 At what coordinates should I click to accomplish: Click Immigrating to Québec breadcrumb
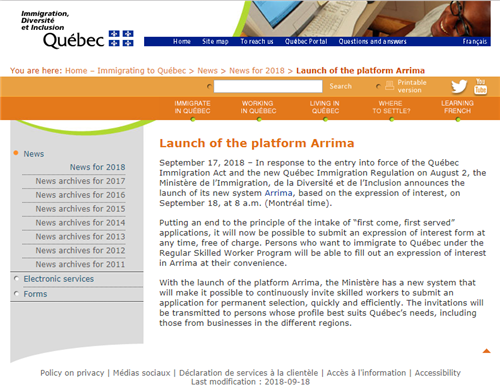[142, 71]
